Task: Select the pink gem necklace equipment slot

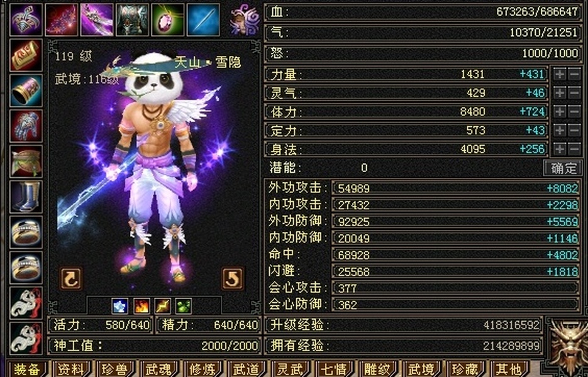Action: pos(168,20)
